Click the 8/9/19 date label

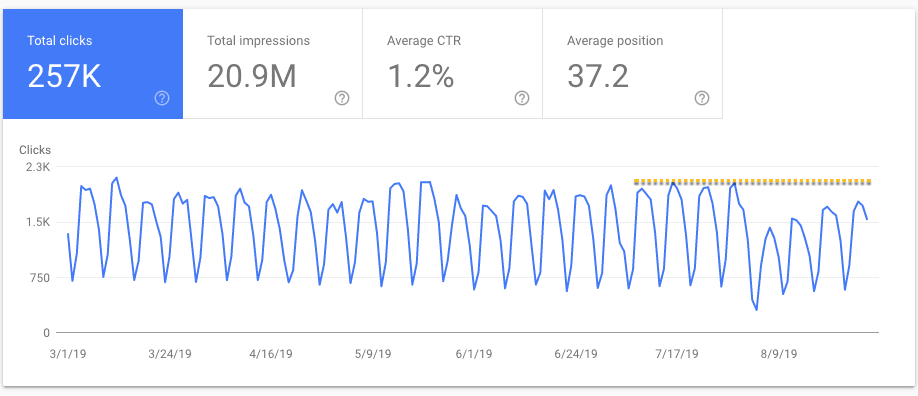[779, 354]
